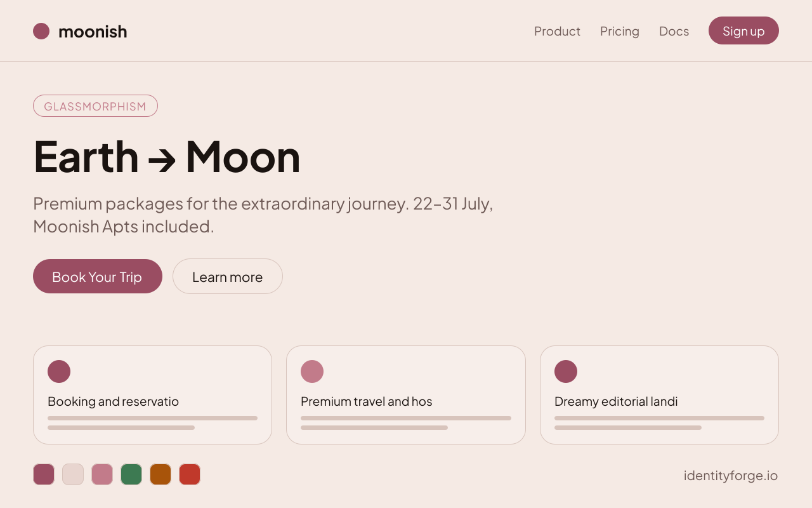The image size is (812, 508).
Task: Click the Premium travel card pink icon
Action: [312, 371]
